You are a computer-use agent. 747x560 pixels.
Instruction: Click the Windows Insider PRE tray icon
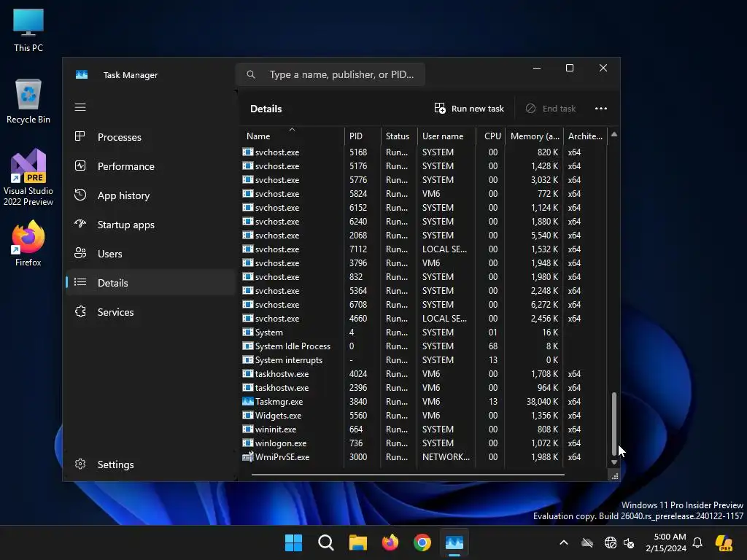(724, 542)
